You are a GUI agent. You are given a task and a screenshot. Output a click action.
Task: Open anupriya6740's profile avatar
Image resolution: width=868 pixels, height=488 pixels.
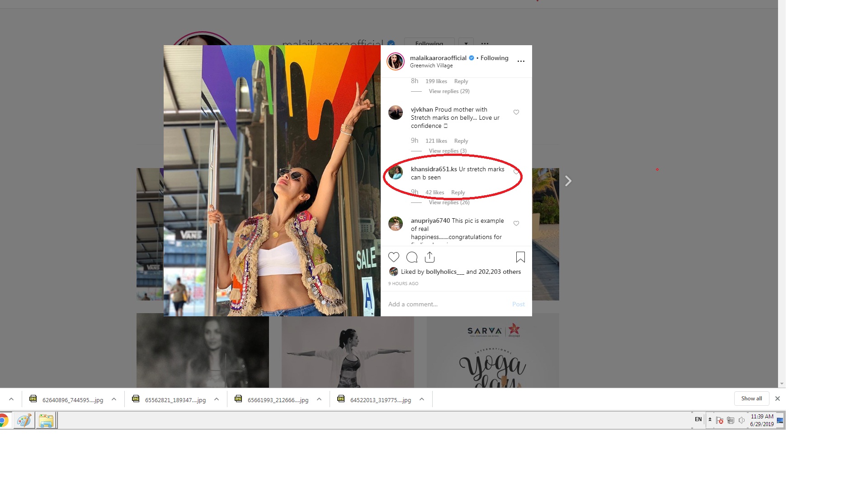coord(396,224)
